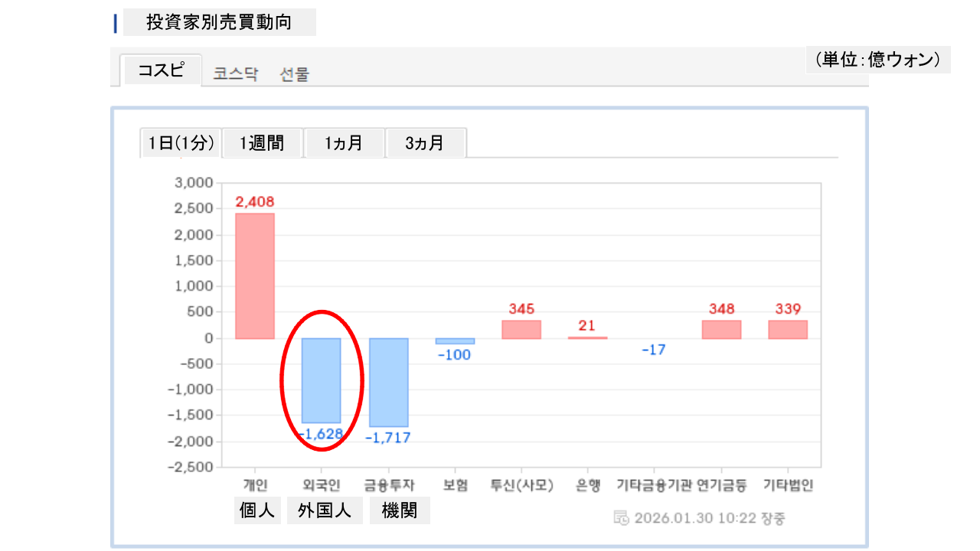Choose the 1ヵ月 period tab
Screen dimensions: 980x551
tap(343, 143)
